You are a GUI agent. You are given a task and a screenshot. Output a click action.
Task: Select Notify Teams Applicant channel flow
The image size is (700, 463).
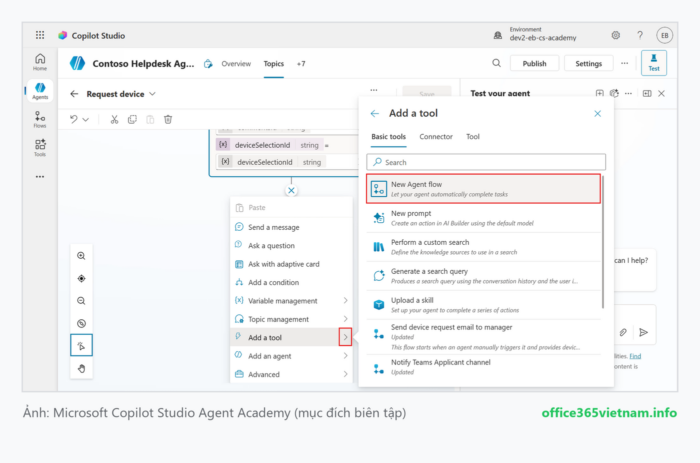483,367
